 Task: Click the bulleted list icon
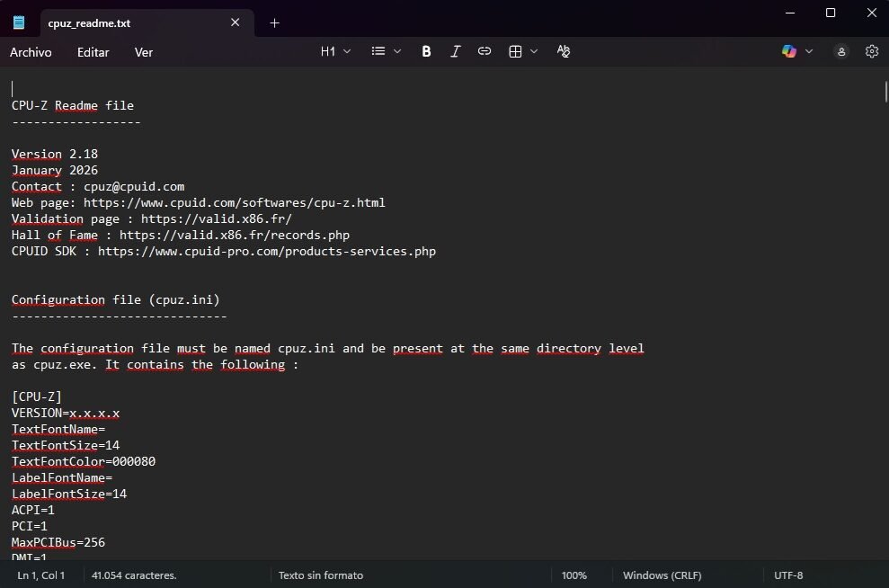378,52
